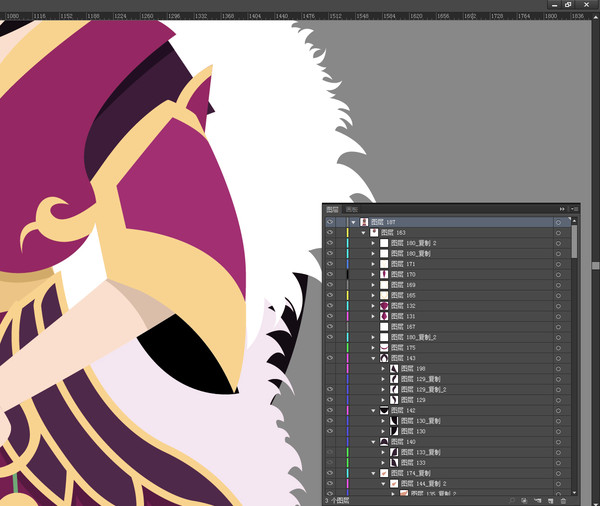This screenshot has height=506, width=600.
Task: Click target circle for 图层 175
Action: click(558, 348)
